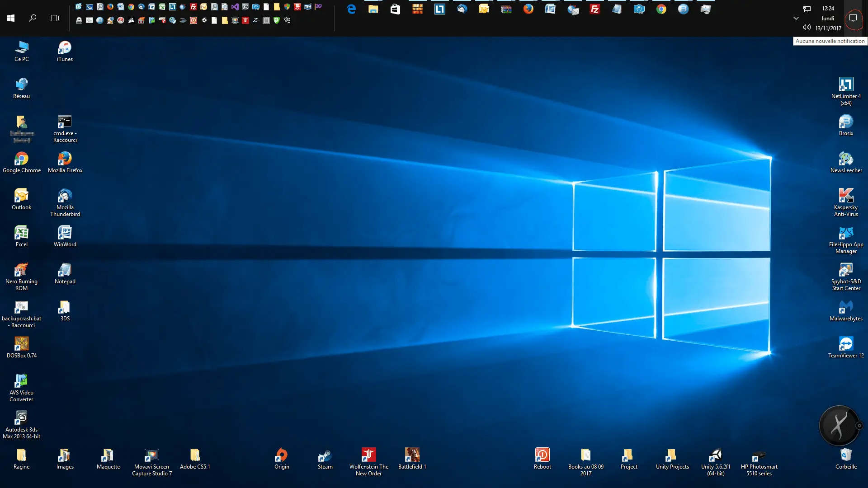Select the Autodesk 3ds Max 2013 shortcut
Screen dimensions: 868x488
[x=22, y=425]
